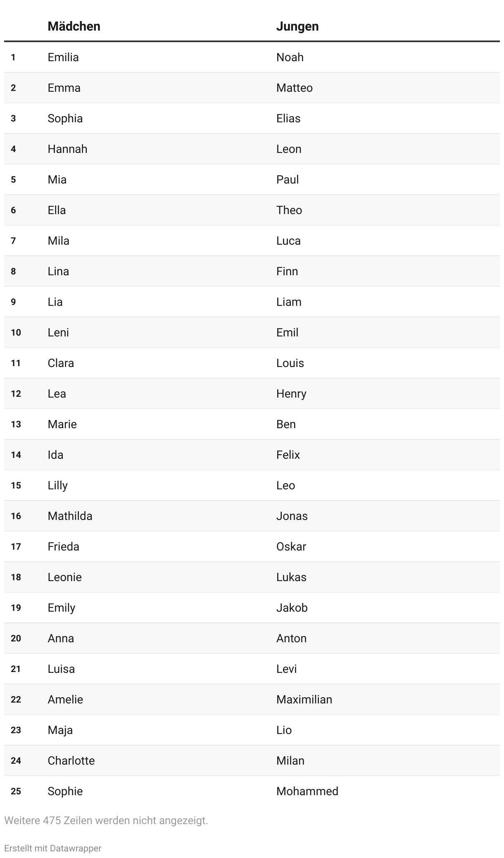The width and height of the screenshot is (504, 858).
Task: Click the rank number 25
Action: coord(16,791)
